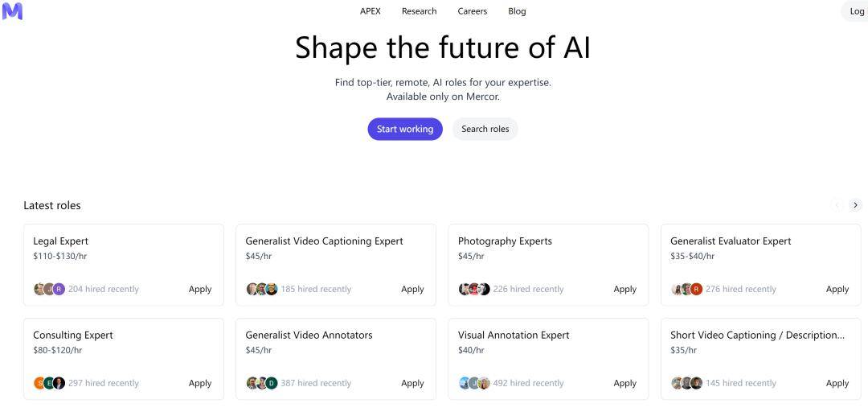Image resolution: width=868 pixels, height=416 pixels.
Task: Click the previous roles arrow
Action: [x=837, y=205]
